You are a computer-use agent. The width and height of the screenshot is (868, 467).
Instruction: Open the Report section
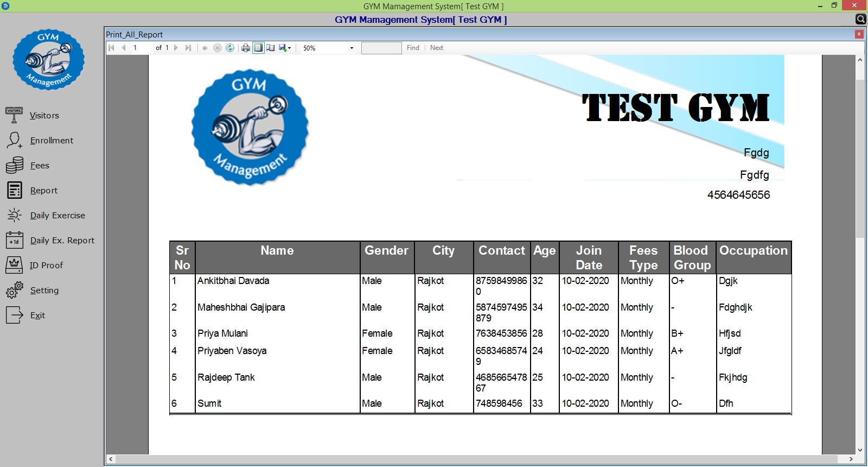pyautogui.click(x=43, y=191)
